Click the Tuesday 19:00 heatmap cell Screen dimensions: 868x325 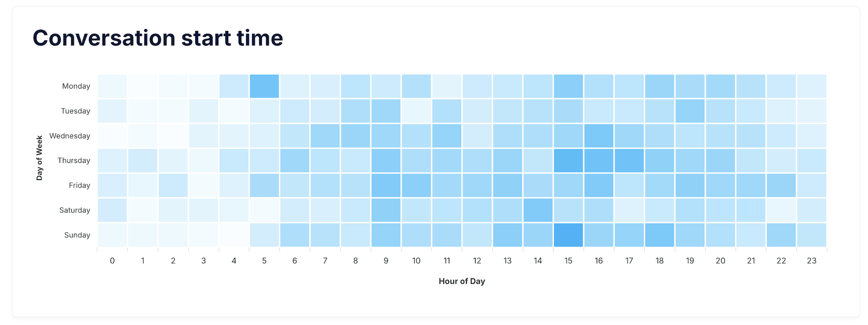coord(690,111)
